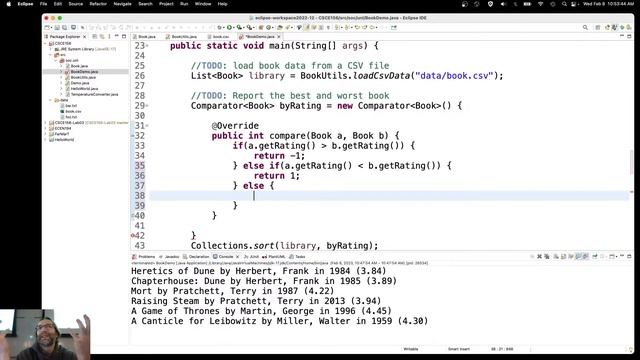The width and height of the screenshot is (640, 360).
Task: Collapse the fold marker at line 29
Action: 147,106
